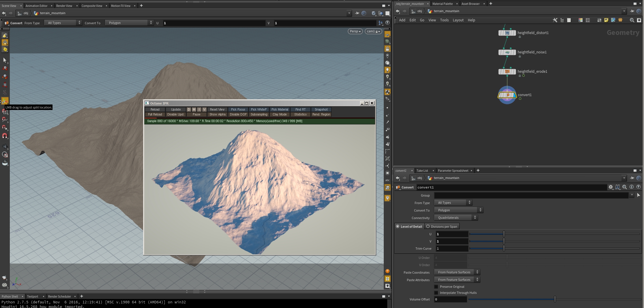Select the arrow Select tool in the left toolbar

(5, 60)
